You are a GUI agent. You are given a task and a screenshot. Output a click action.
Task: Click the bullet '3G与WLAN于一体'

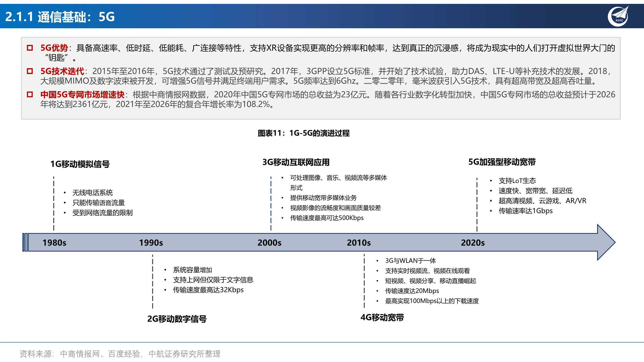click(410, 261)
